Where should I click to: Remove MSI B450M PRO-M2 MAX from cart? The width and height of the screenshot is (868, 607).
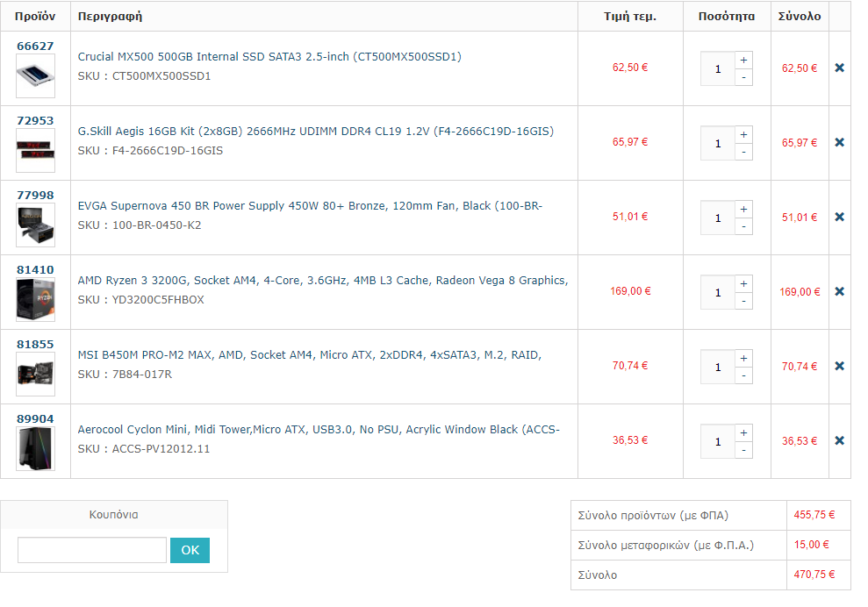tap(839, 366)
